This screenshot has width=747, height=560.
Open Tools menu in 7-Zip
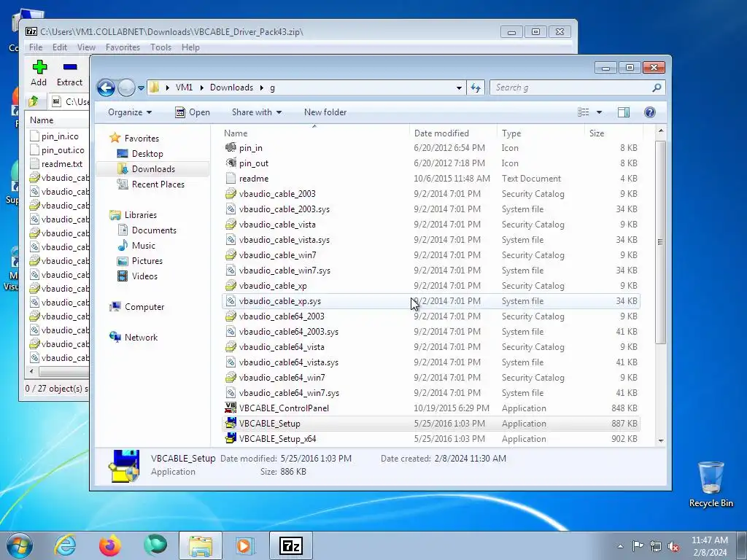[160, 47]
